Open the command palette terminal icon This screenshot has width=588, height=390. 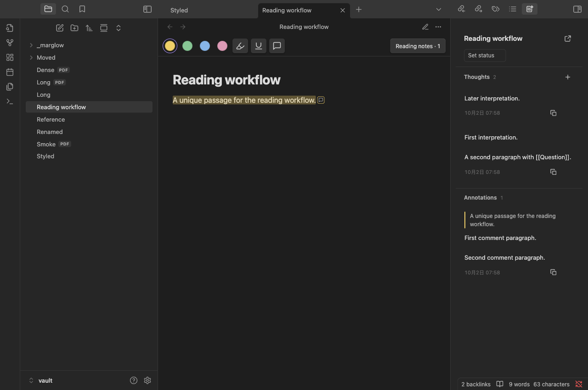(10, 101)
